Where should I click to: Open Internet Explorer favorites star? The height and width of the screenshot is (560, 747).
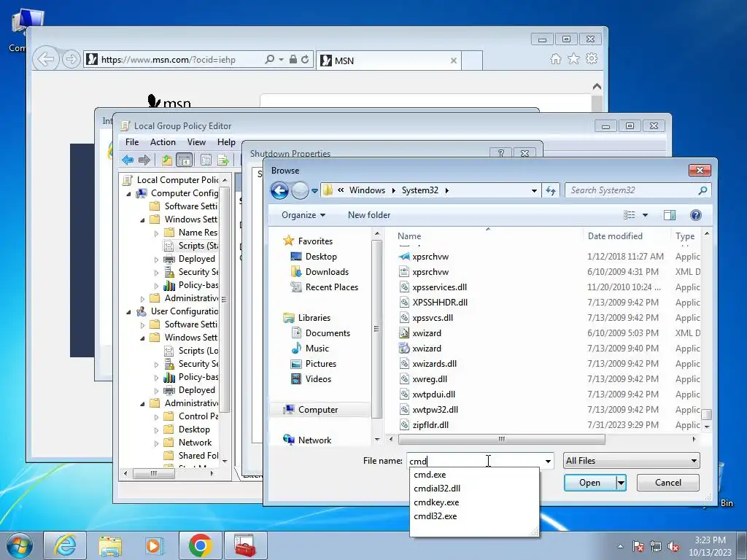tap(573, 58)
